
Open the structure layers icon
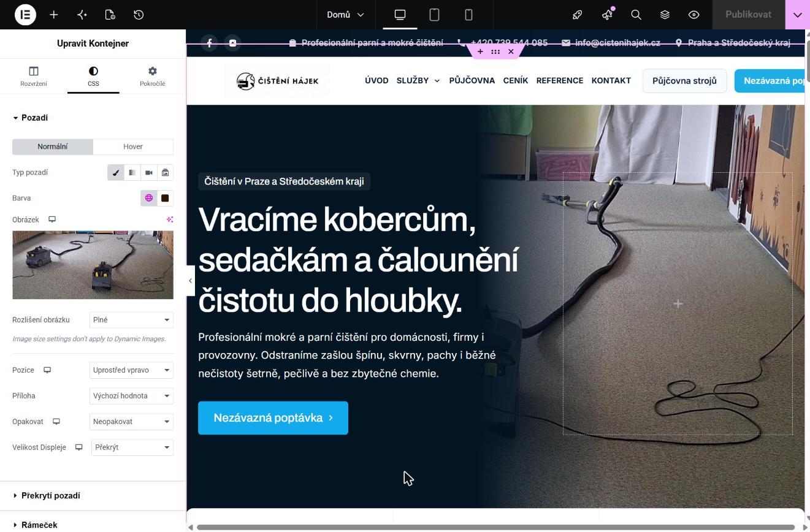(665, 15)
